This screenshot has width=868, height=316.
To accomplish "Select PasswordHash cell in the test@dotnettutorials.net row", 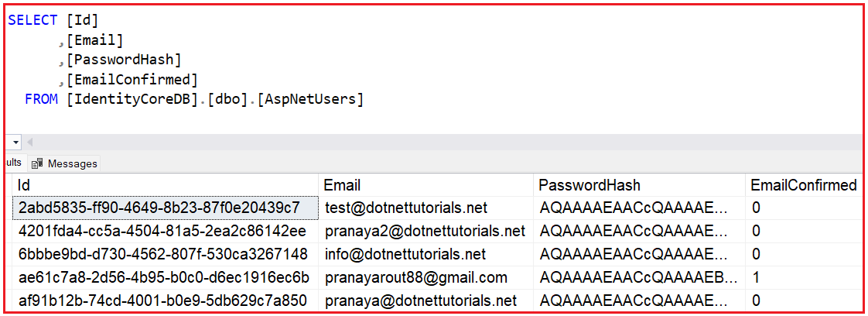I will (640, 208).
